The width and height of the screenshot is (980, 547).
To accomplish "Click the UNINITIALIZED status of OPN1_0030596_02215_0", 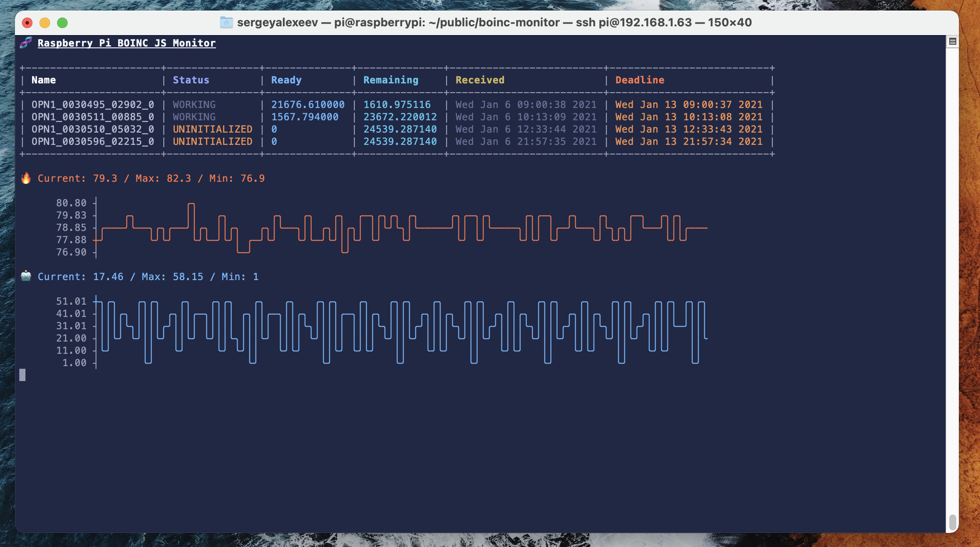I will [x=213, y=141].
